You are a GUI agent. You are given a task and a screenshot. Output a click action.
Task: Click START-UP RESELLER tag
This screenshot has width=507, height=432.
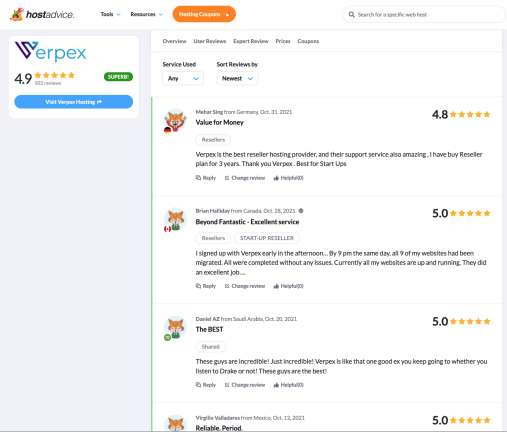(267, 238)
